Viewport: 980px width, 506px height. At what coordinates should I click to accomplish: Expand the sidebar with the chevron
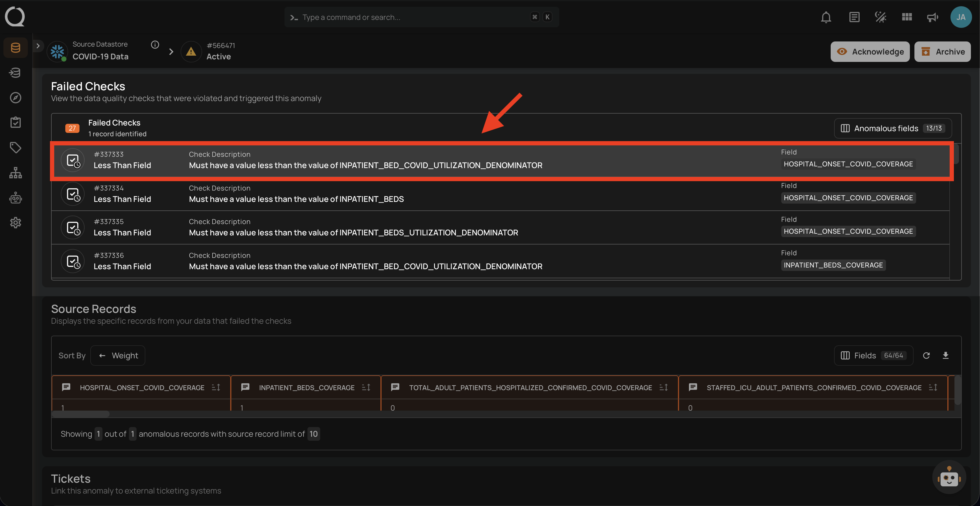click(38, 46)
